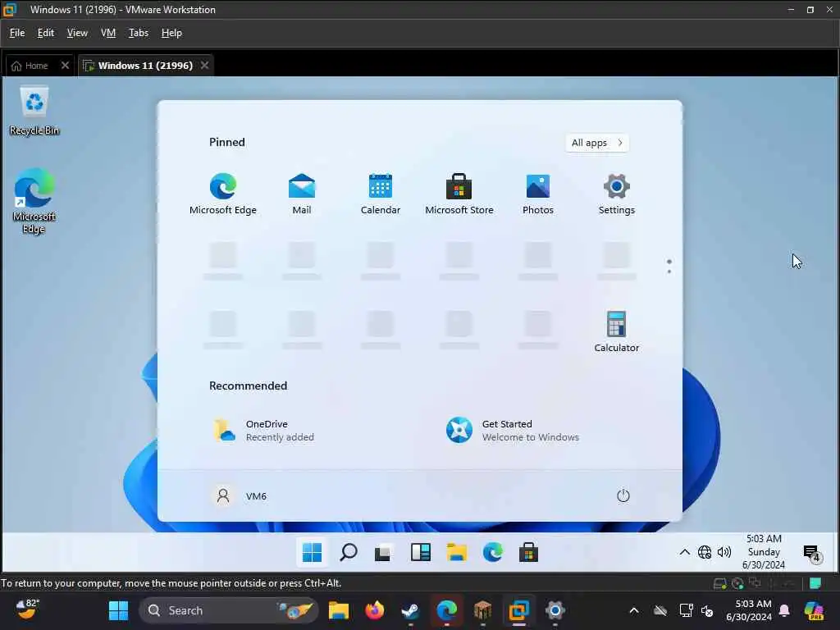The image size is (840, 630).
Task: Select the Recycle Bin desktop icon
Action: [x=34, y=111]
